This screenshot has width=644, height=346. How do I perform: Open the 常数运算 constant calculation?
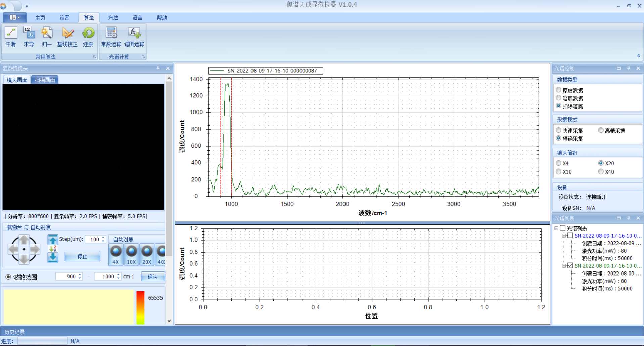coord(111,37)
